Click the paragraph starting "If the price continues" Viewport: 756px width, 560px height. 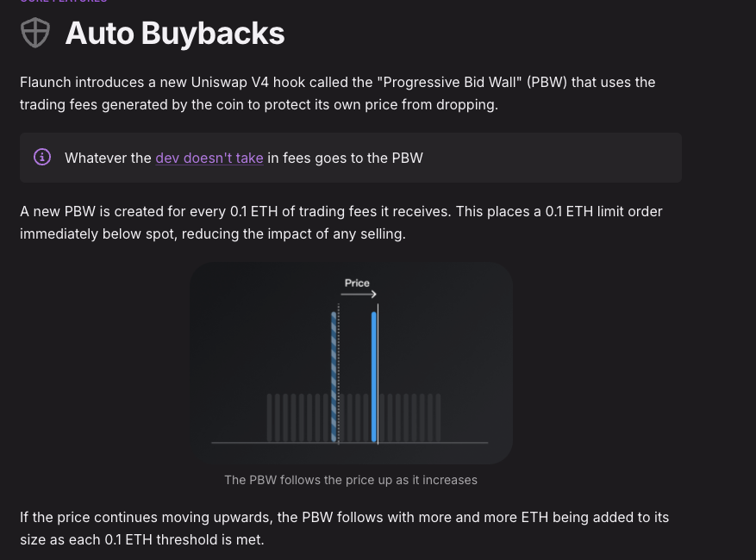[344, 528]
